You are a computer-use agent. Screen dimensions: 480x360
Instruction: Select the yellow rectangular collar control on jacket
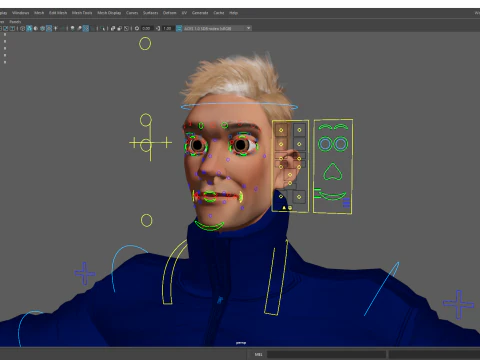point(276,277)
